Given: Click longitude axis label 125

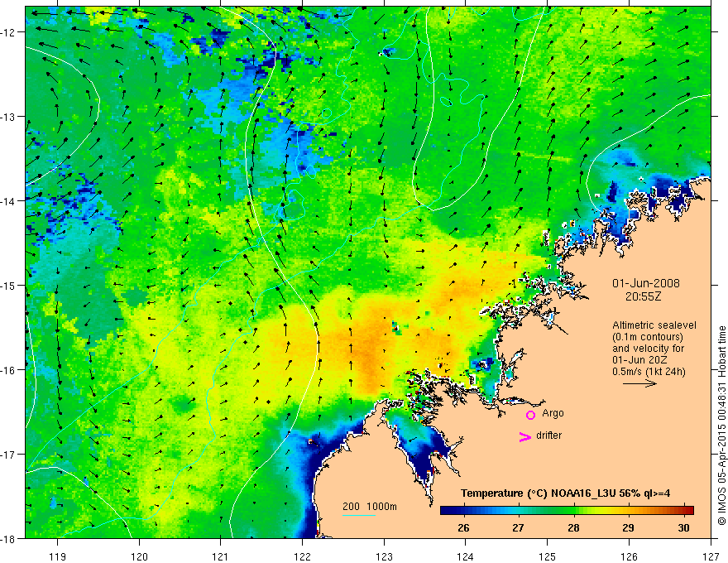Looking at the screenshot, I should click(548, 556).
